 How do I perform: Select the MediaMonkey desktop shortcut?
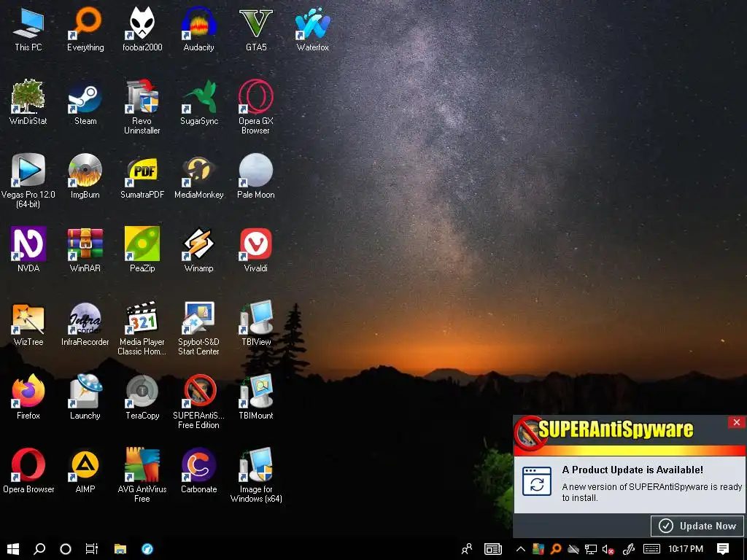198,176
